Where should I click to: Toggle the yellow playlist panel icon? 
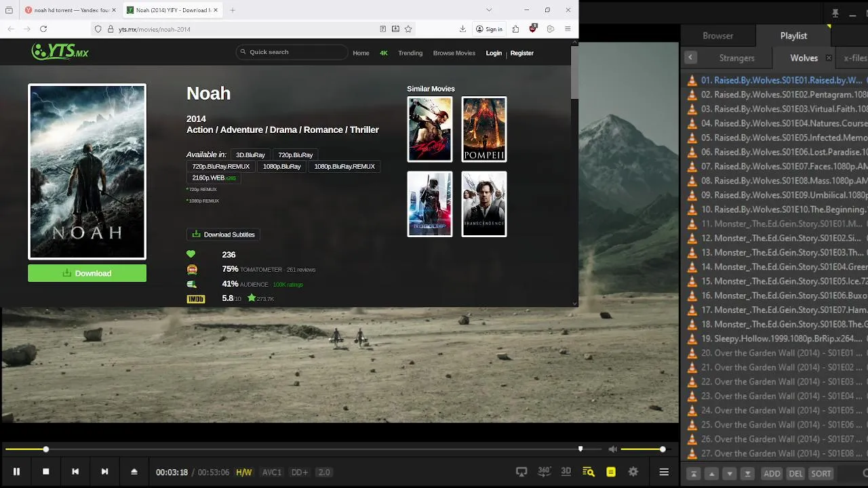click(611, 472)
